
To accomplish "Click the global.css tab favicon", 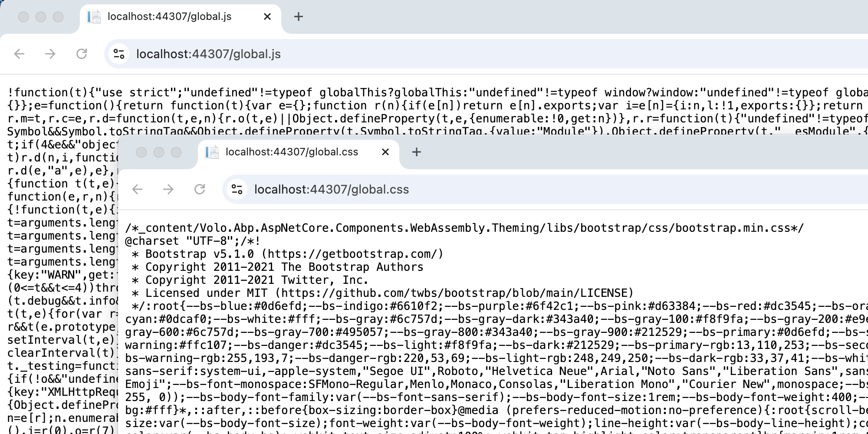I will coord(212,152).
